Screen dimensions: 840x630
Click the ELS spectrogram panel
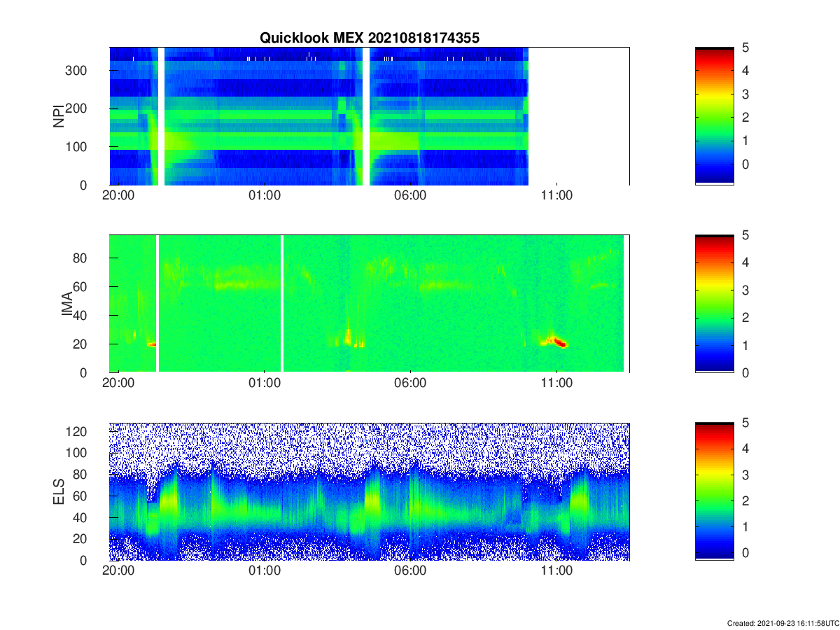370,491
